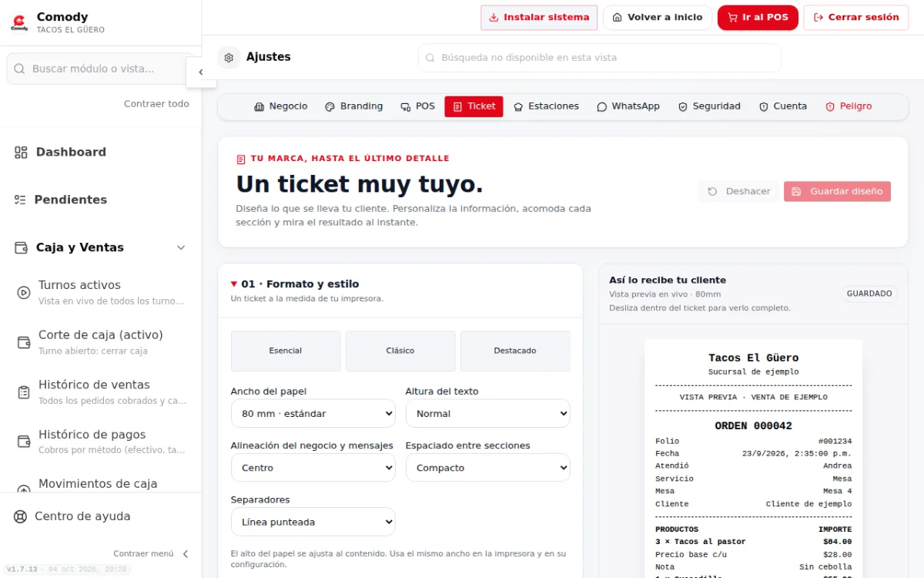The height and width of the screenshot is (578, 924).
Task: Open the Branding settings tab
Action: coord(353,106)
